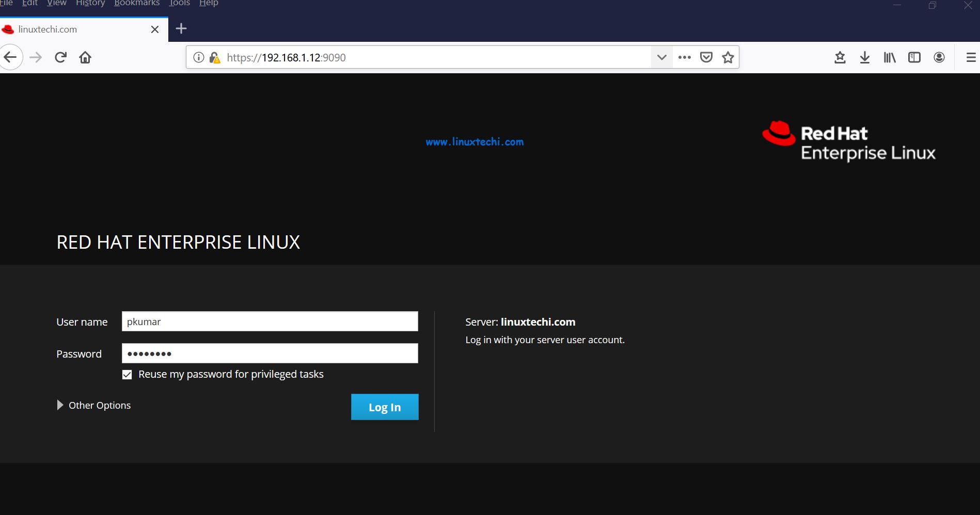Open the Firefox downloads panel

coord(865,57)
